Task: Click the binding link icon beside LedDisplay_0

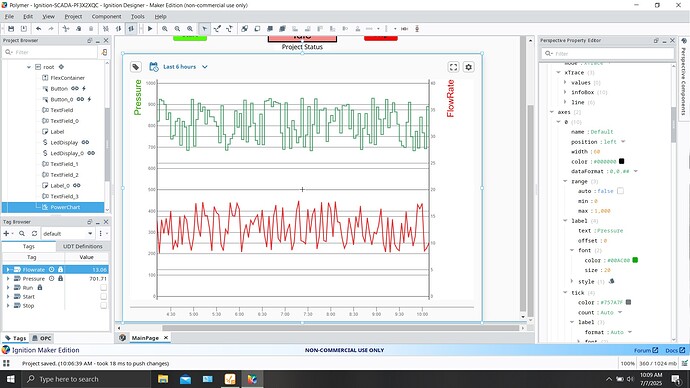Action: (x=91, y=153)
